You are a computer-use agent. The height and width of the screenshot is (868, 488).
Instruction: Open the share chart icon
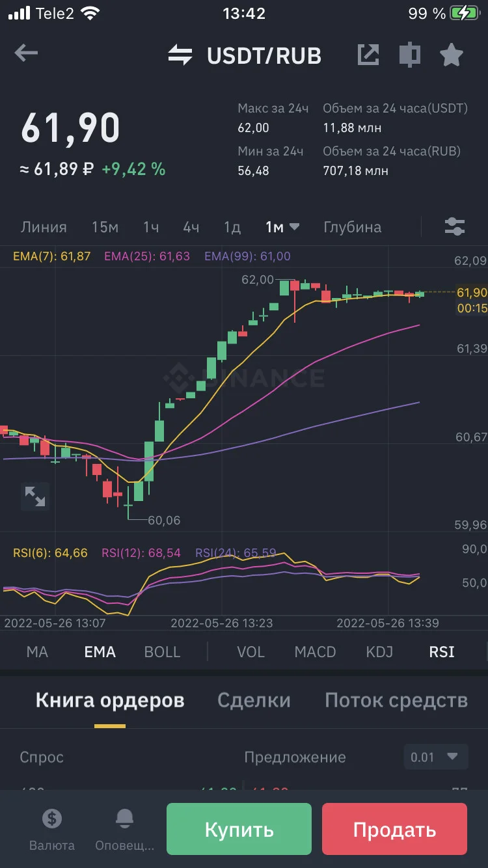(368, 55)
